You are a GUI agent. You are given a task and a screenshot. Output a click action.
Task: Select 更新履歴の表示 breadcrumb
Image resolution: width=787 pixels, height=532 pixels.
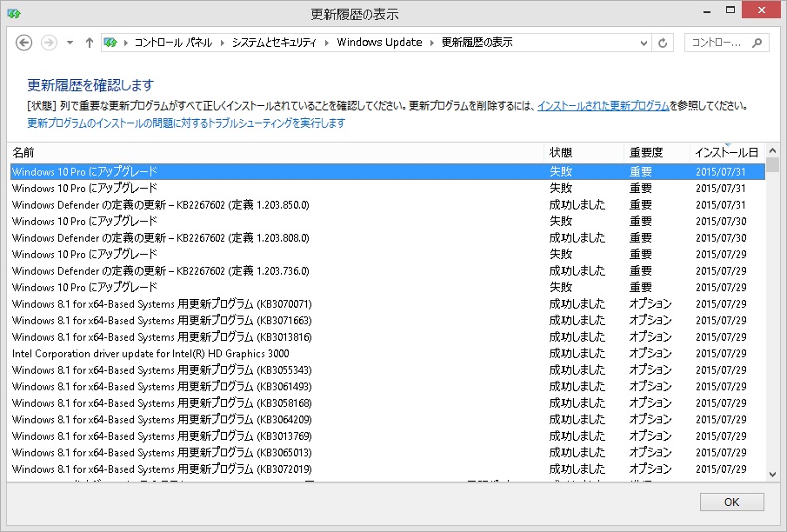477,43
